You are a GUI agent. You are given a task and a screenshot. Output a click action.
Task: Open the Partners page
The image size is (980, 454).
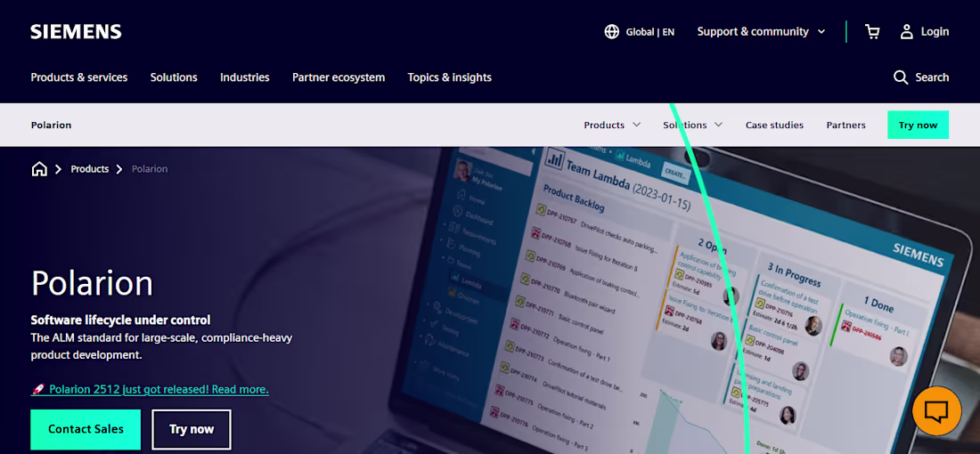845,125
